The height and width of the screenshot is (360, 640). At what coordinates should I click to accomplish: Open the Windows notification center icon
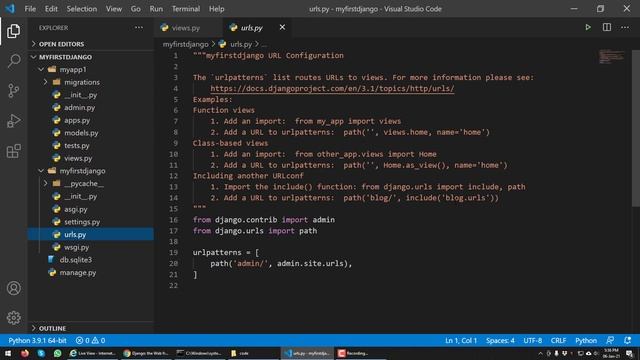pos(630,353)
